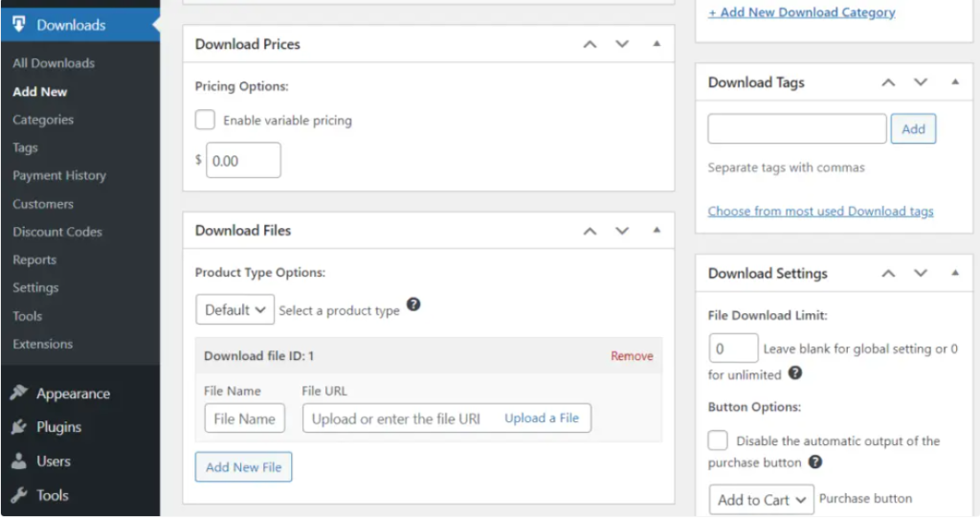Disable automatic output of purchase button

point(718,440)
